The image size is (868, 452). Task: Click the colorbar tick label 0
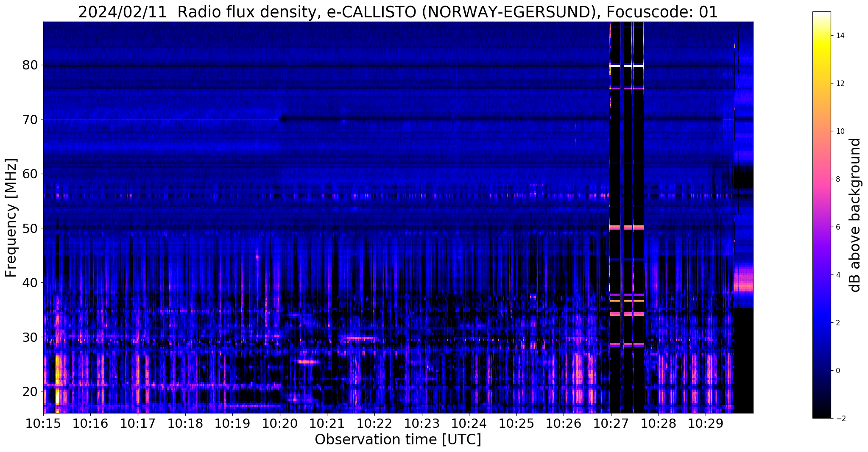838,371
